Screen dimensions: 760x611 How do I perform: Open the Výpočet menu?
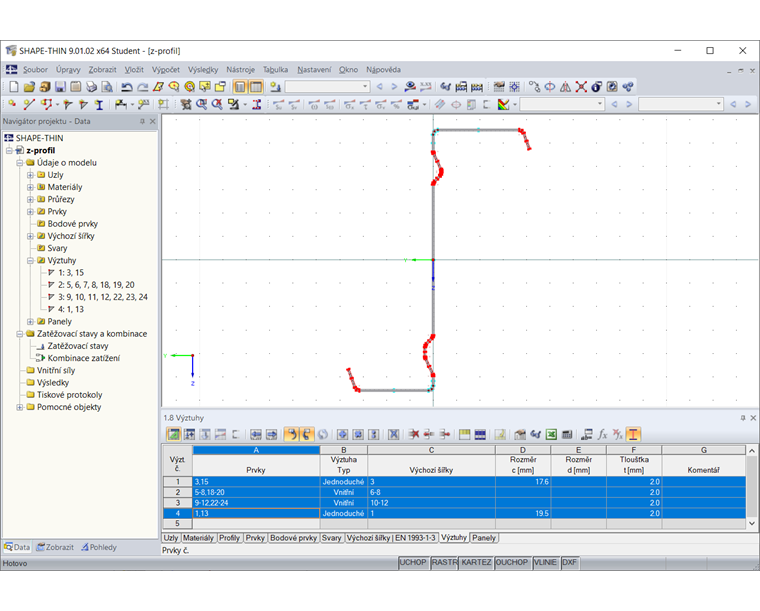point(166,70)
